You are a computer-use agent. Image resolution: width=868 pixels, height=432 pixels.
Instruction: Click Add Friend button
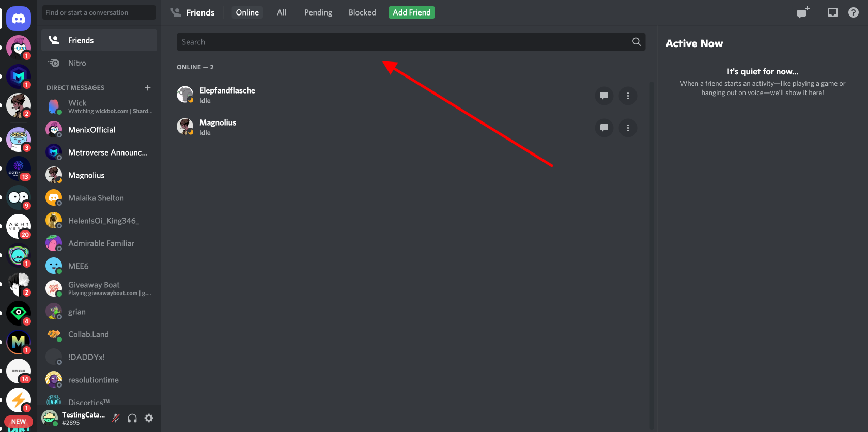pos(412,12)
